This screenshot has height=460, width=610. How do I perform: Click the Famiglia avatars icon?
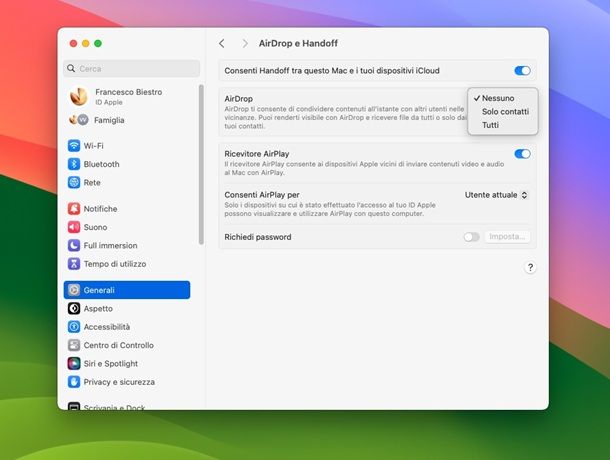click(79, 120)
